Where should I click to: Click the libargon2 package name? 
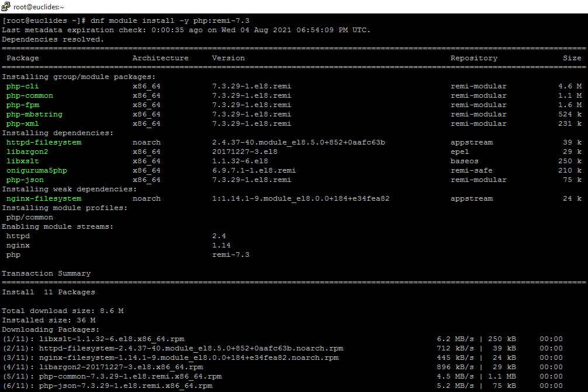27,152
